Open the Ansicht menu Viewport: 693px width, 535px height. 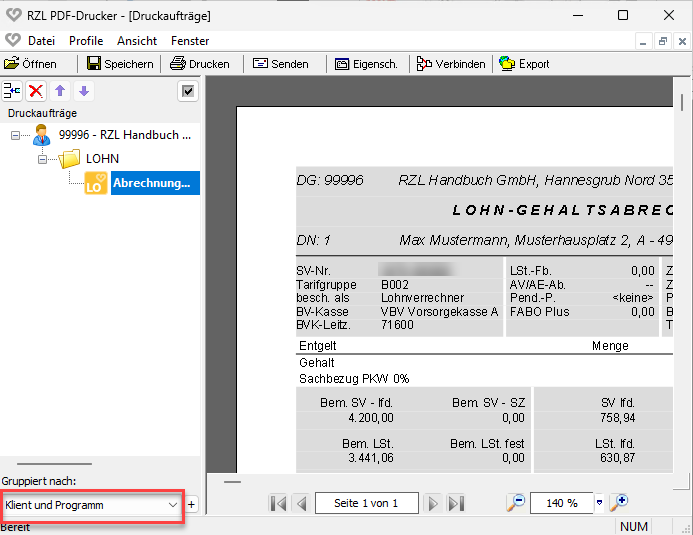[x=137, y=41]
